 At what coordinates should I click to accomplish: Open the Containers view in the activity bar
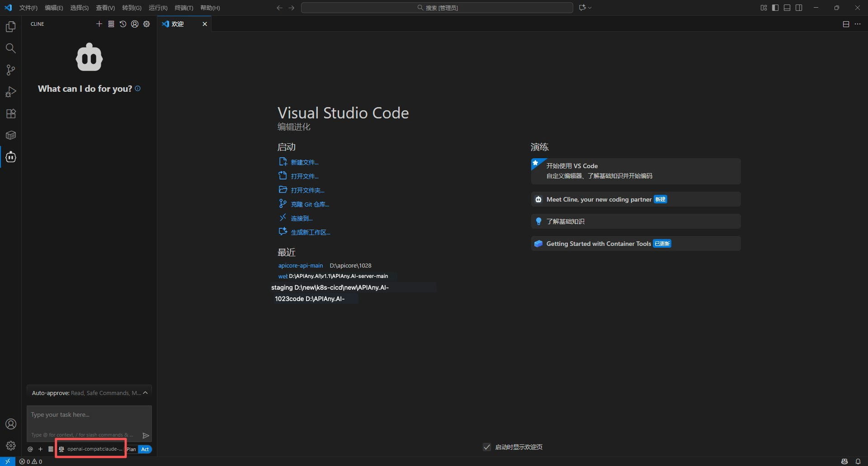[x=11, y=135]
